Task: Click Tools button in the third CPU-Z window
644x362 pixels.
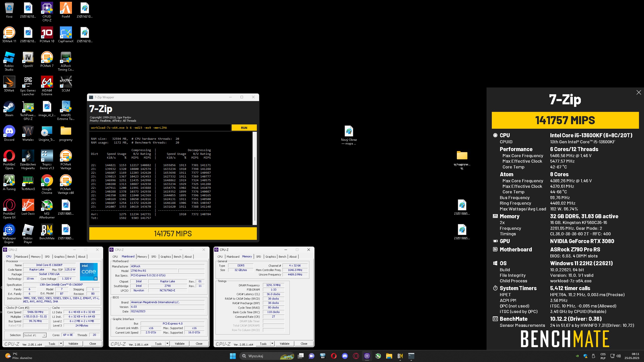Action: coord(263,344)
